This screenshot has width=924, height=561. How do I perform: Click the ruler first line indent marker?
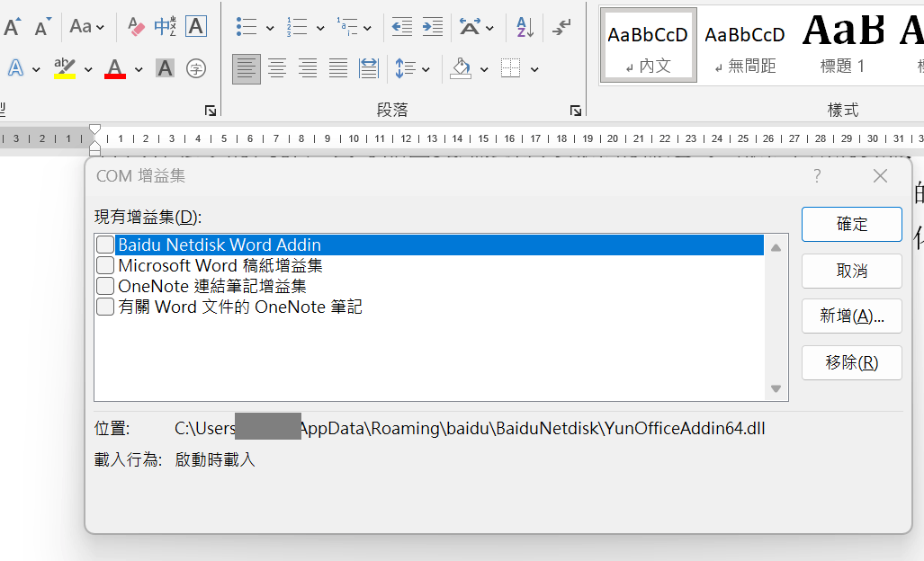94,129
